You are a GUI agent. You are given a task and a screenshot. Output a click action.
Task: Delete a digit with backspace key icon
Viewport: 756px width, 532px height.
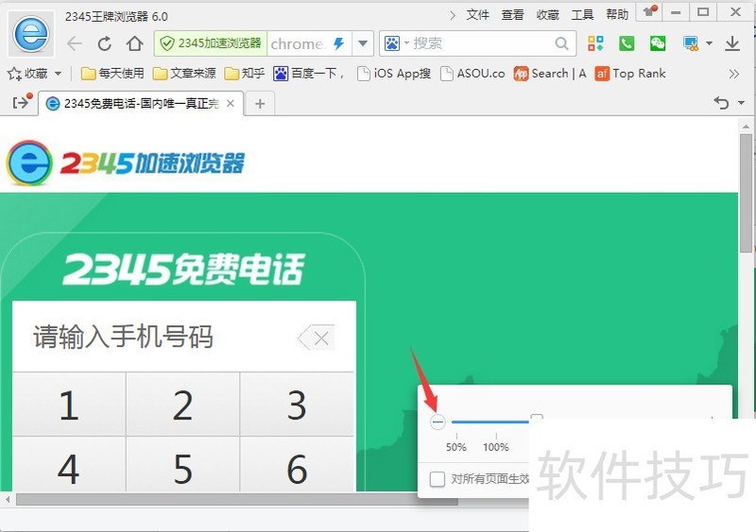coord(317,337)
